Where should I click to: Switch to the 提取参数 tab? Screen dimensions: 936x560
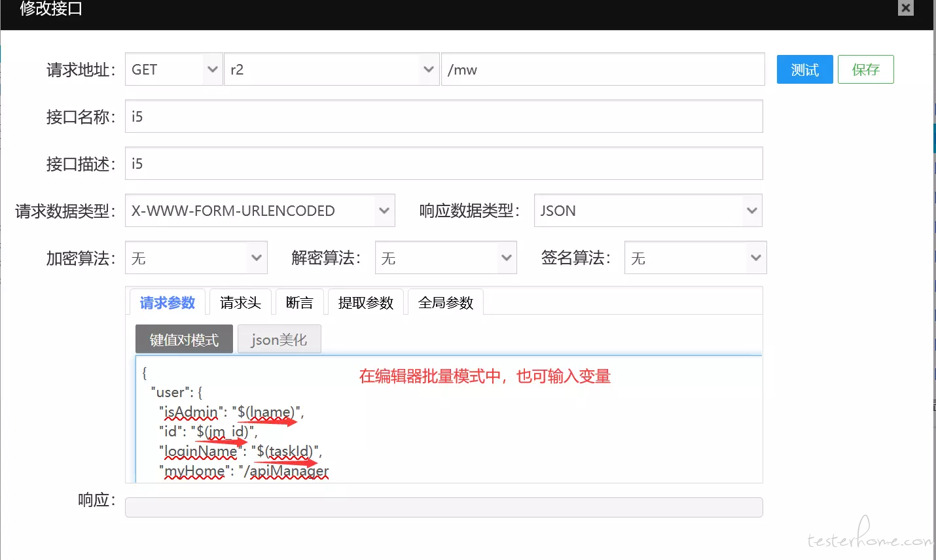(366, 302)
